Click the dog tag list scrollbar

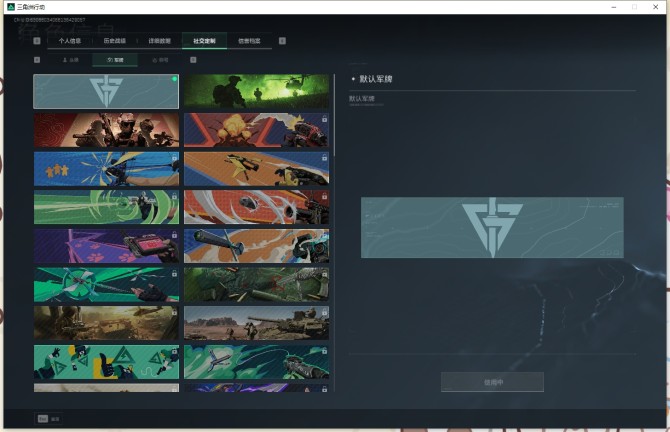tap(334, 115)
